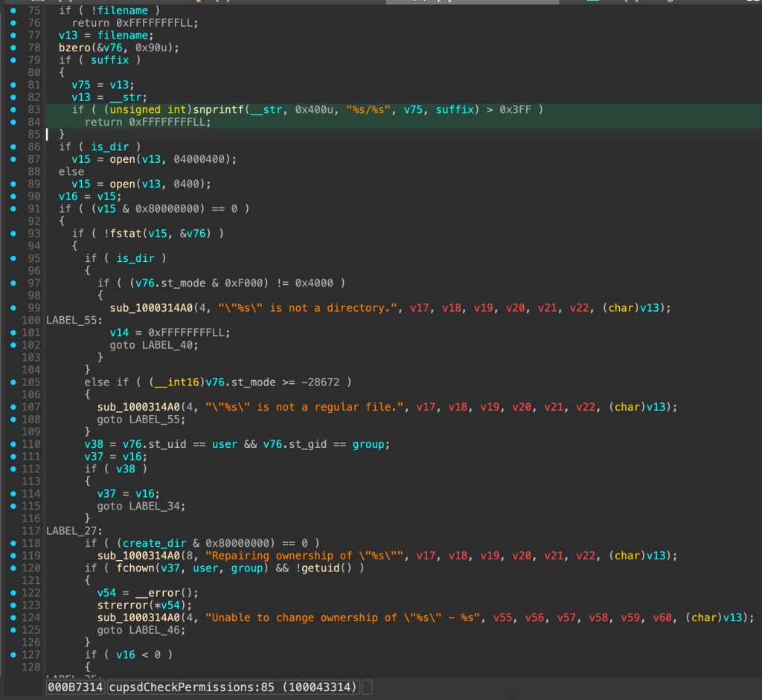Toggle breakpoint dot beside line 105
Viewport: 762px width, 700px height.
point(13,382)
